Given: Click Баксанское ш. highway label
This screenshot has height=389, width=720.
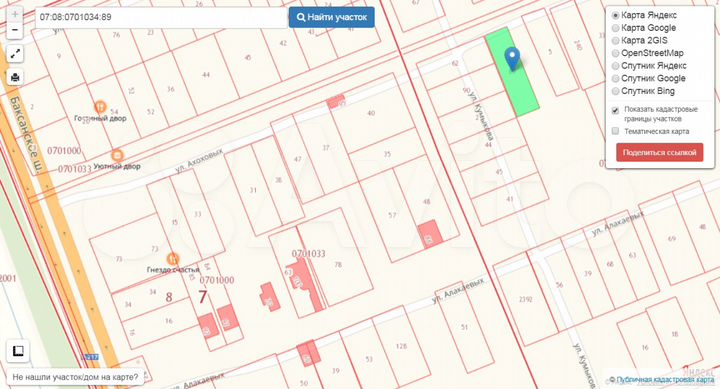Looking at the screenshot, I should point(25,135).
